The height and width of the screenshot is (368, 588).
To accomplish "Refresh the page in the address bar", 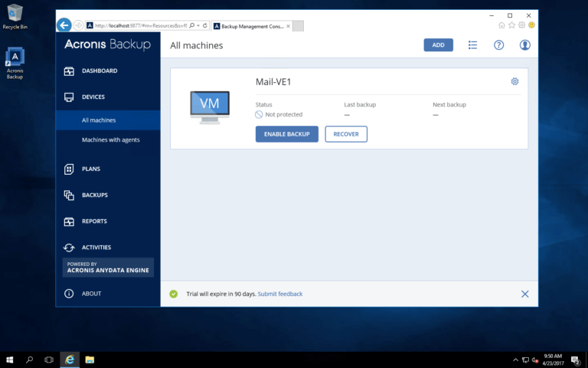I will [205, 25].
